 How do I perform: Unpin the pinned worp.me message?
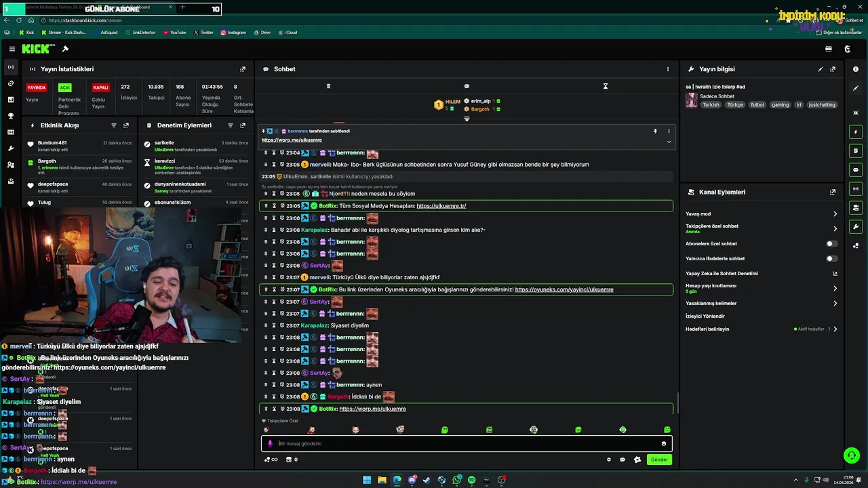[x=655, y=131]
